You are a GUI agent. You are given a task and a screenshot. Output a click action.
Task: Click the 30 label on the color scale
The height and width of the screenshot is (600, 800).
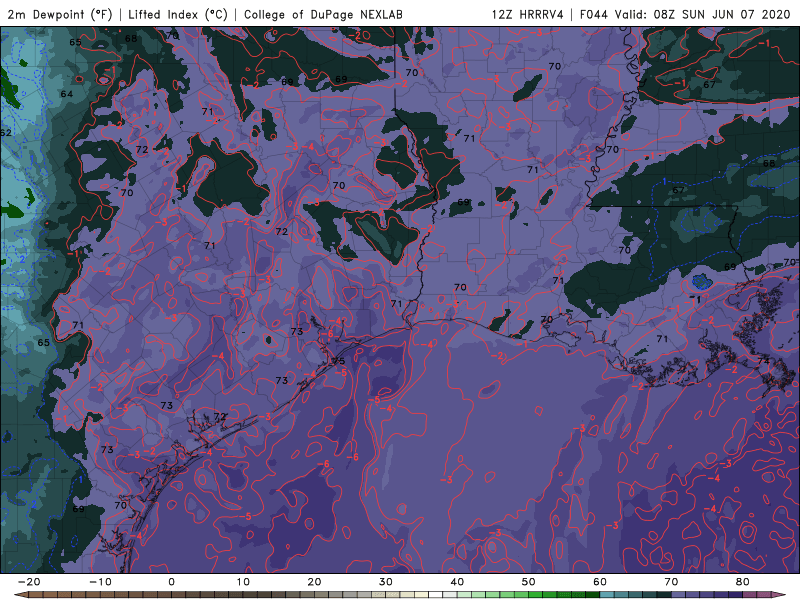tap(386, 582)
